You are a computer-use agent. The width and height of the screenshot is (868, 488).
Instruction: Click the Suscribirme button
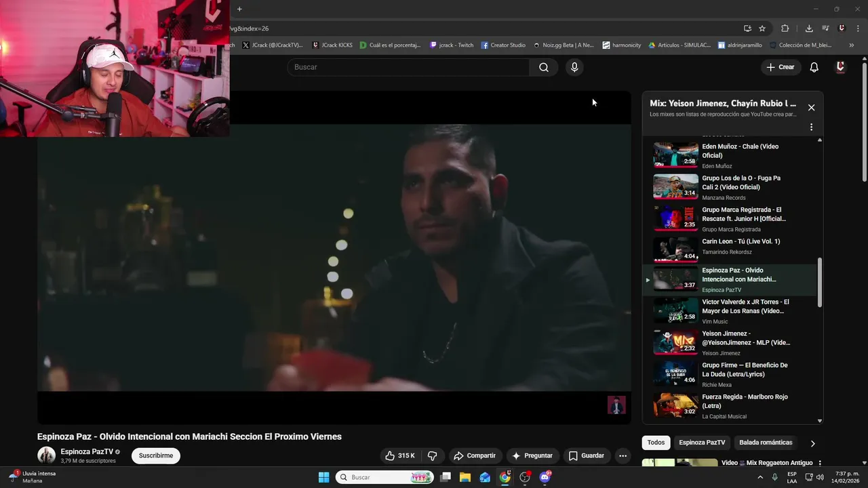(x=156, y=455)
